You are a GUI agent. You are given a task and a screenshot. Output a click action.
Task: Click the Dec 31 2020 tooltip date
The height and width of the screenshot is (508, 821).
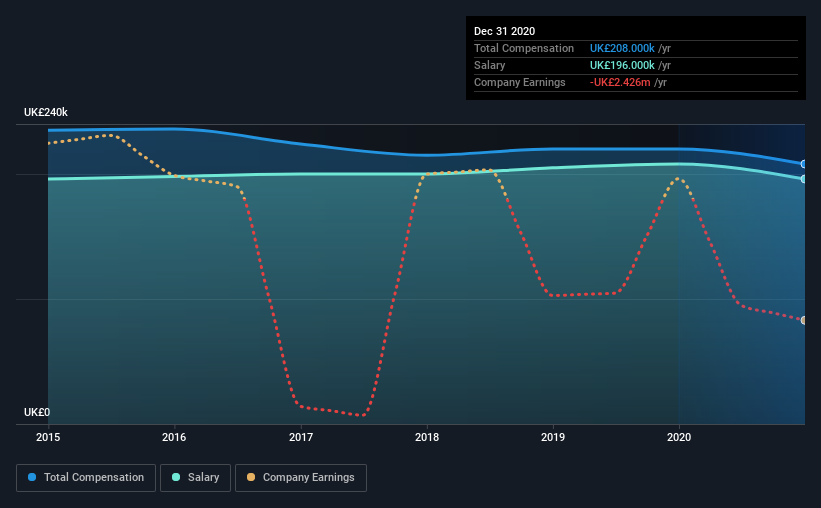point(504,31)
